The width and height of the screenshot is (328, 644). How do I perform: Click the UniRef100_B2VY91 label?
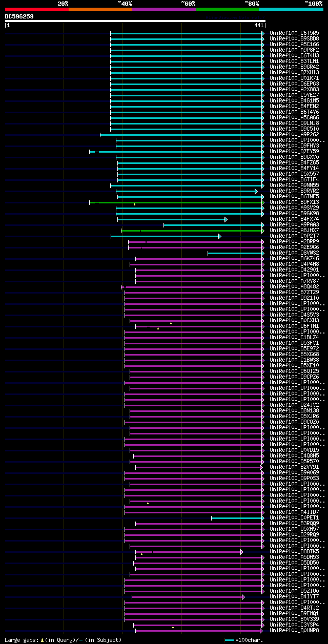point(294,467)
